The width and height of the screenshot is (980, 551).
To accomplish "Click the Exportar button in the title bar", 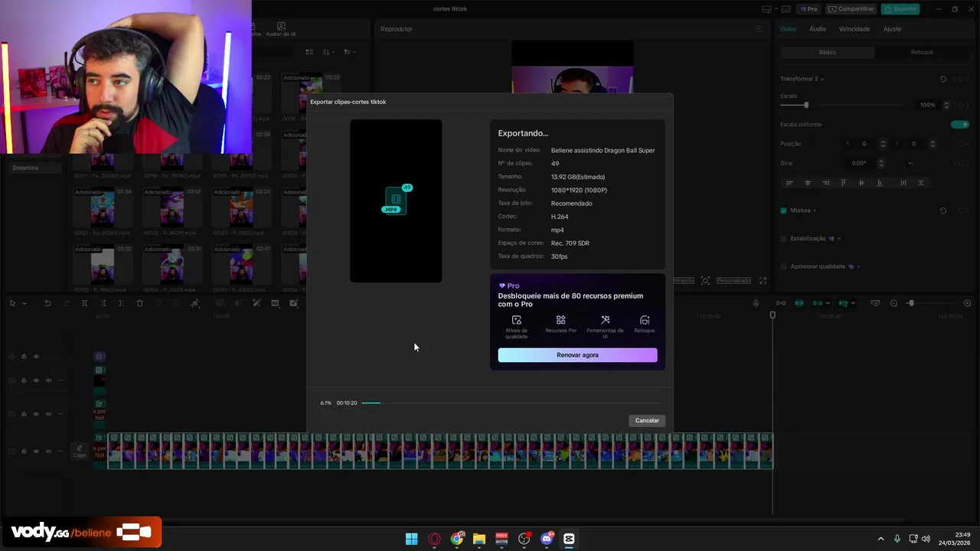I will click(900, 9).
